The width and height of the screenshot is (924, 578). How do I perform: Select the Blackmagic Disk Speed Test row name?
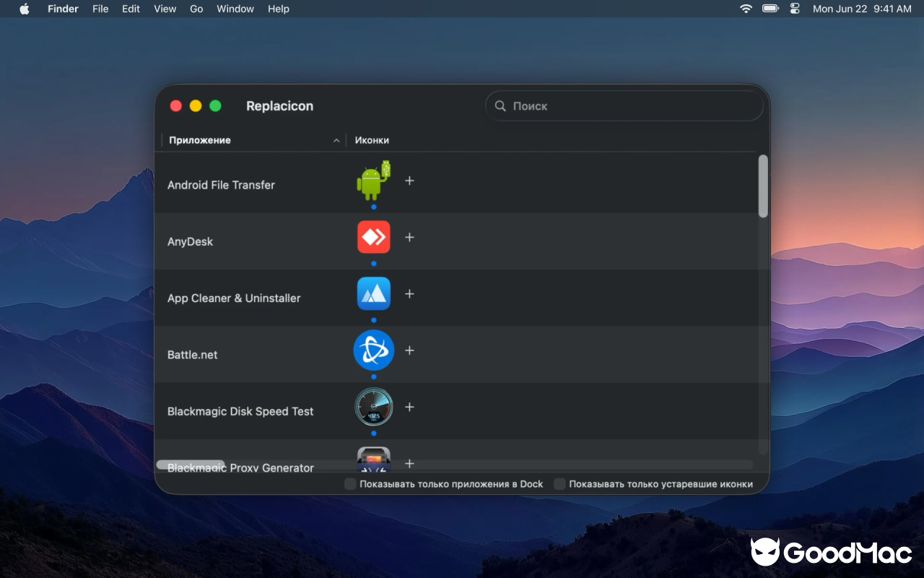pos(240,411)
